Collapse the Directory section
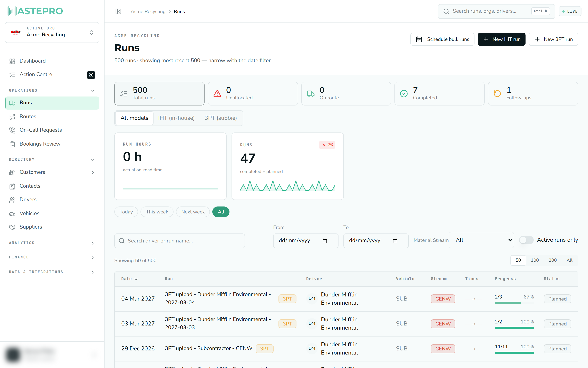 point(92,160)
